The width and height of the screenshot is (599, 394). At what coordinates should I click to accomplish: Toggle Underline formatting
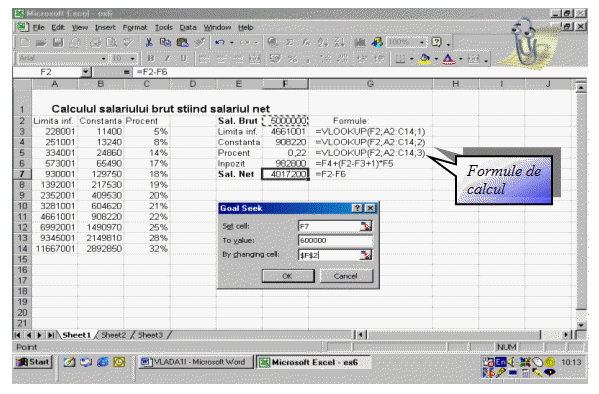point(184,59)
